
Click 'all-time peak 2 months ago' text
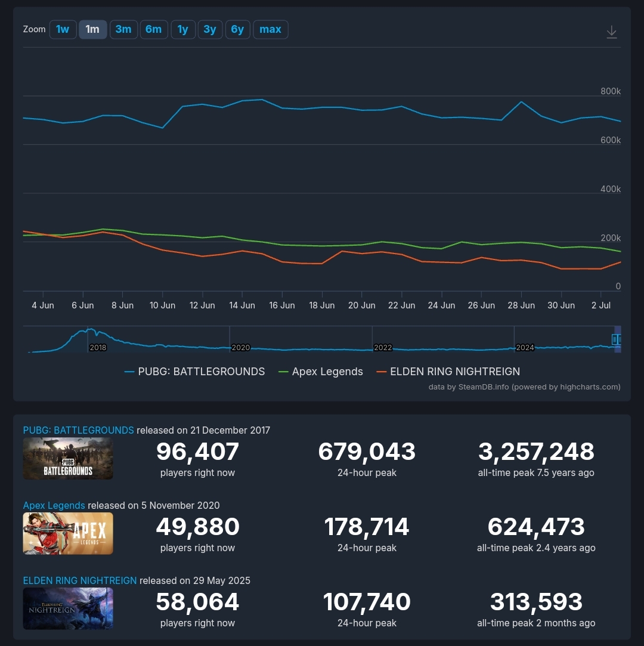click(536, 623)
